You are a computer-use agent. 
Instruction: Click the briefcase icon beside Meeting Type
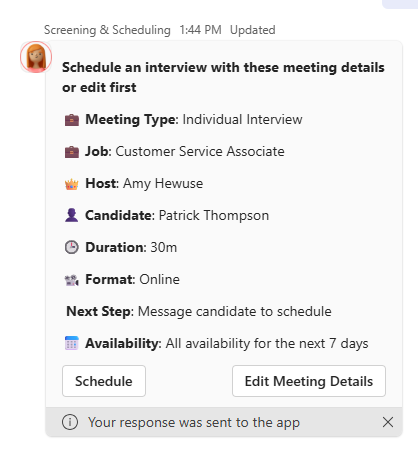coord(72,120)
